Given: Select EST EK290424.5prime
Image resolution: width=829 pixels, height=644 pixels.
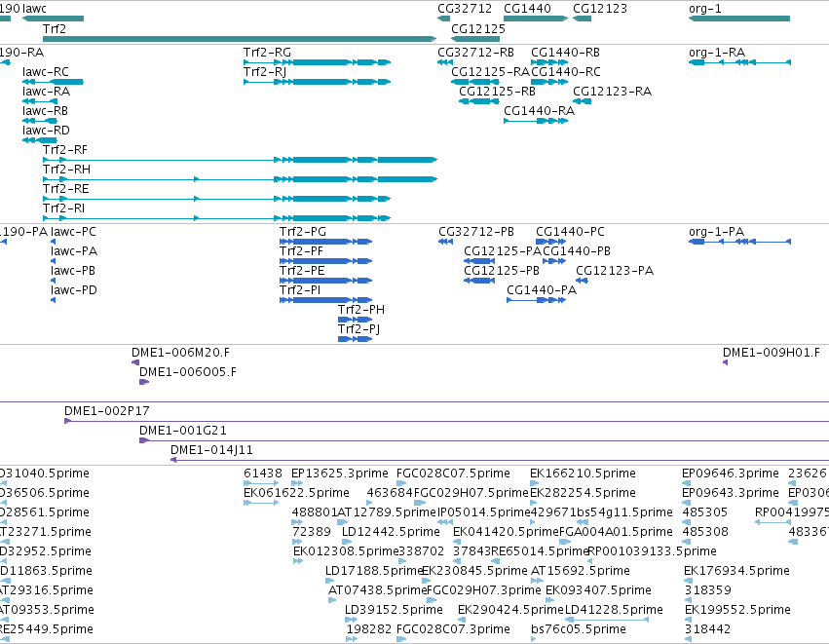Looking at the screenshot, I should coord(510,610).
